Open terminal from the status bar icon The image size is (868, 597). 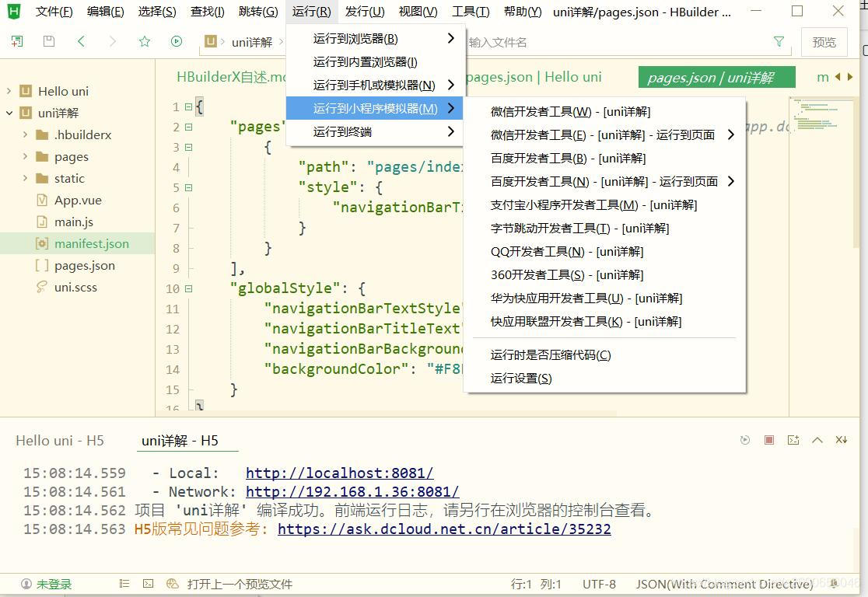[148, 584]
